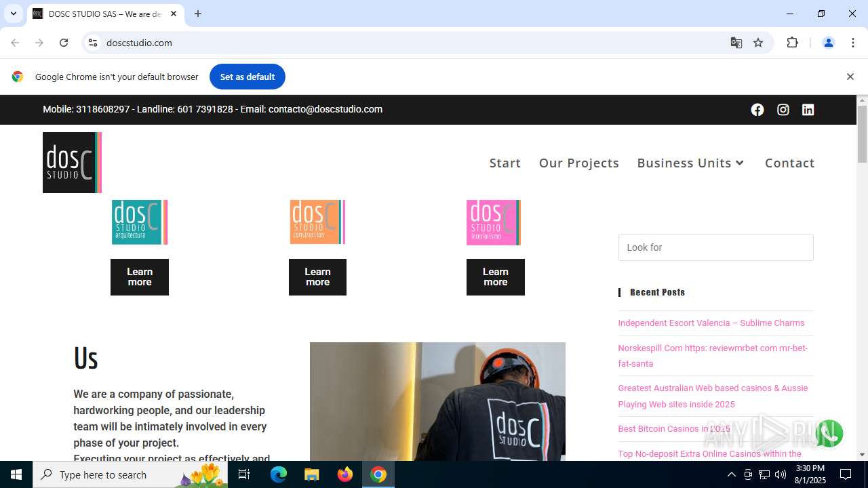Click the contacto@doscstudio.com email text
868x488 pixels.
coord(325,109)
